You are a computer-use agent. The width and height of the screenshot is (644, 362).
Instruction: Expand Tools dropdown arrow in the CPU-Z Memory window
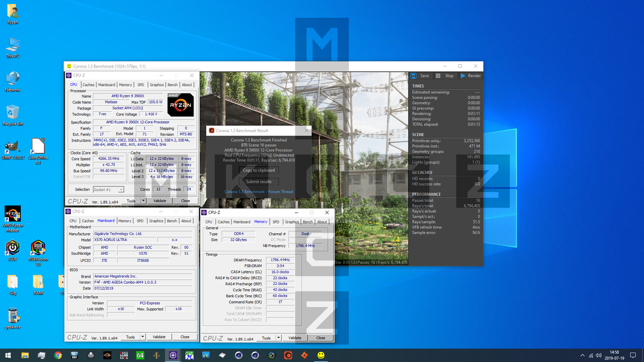(x=279, y=338)
